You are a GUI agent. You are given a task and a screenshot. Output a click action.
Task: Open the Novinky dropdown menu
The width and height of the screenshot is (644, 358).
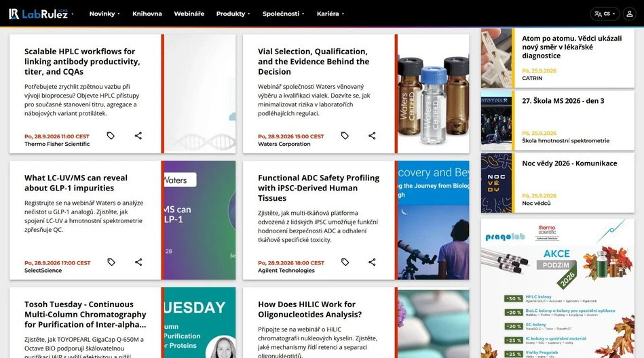[105, 14]
